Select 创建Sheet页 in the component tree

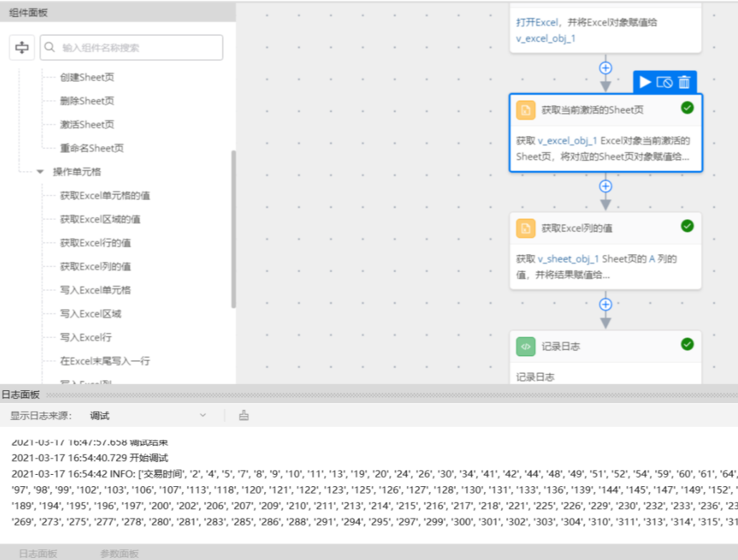point(87,77)
